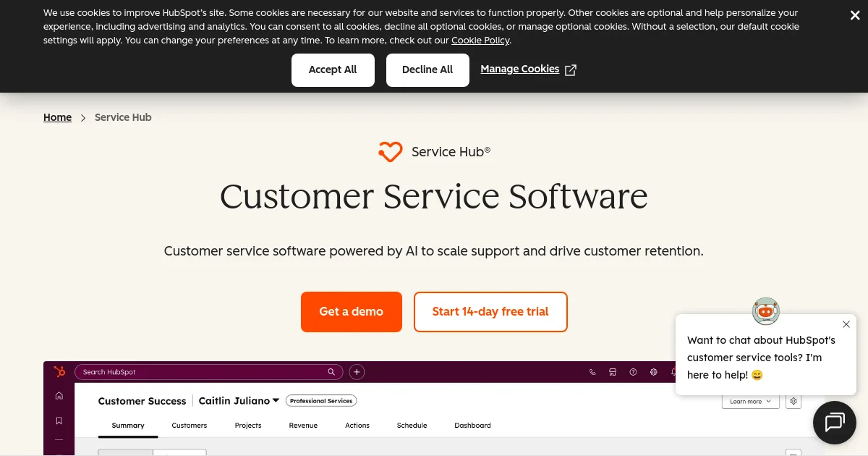Click the Service Hub heart logo
Screen dimensions: 868x456
pos(390,152)
